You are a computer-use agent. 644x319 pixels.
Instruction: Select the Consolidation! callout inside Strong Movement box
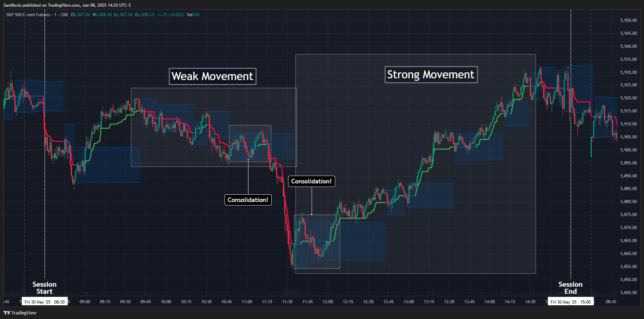(x=311, y=181)
